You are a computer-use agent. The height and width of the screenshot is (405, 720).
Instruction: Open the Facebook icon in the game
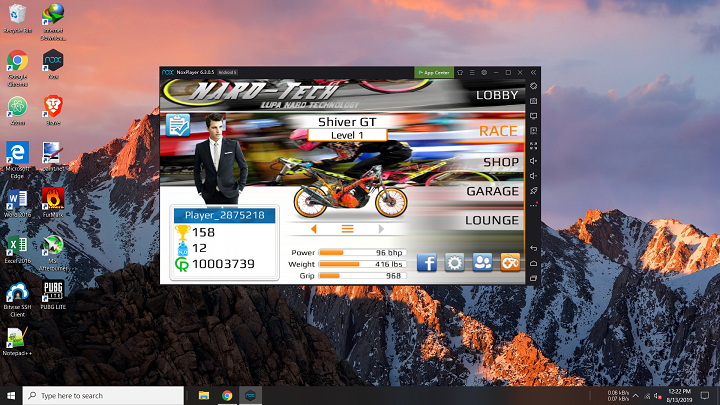[x=427, y=263]
